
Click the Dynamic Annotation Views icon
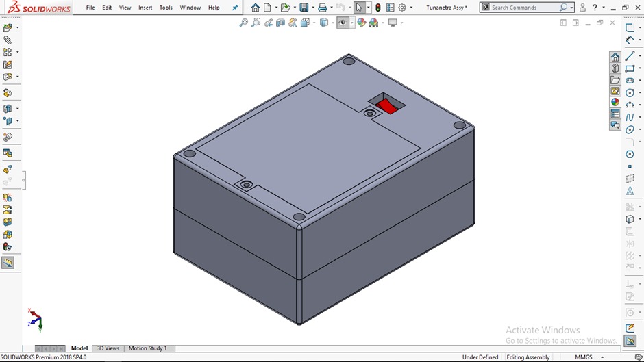tap(293, 23)
